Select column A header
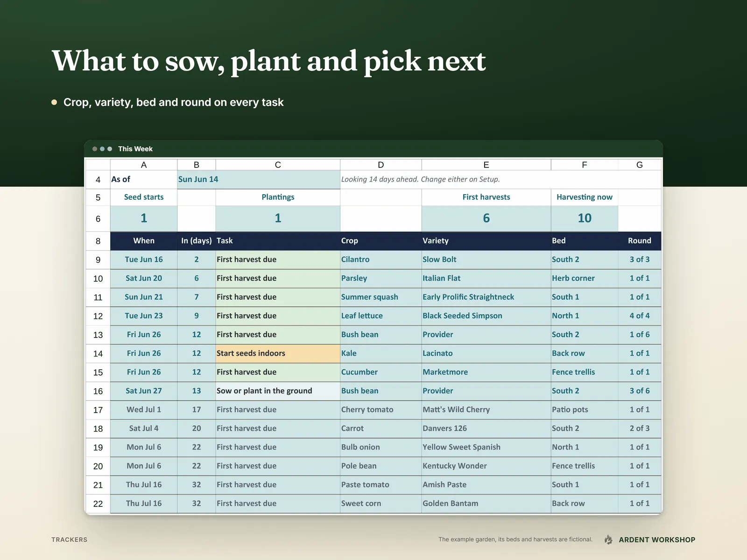This screenshot has height=560, width=747. (144, 165)
